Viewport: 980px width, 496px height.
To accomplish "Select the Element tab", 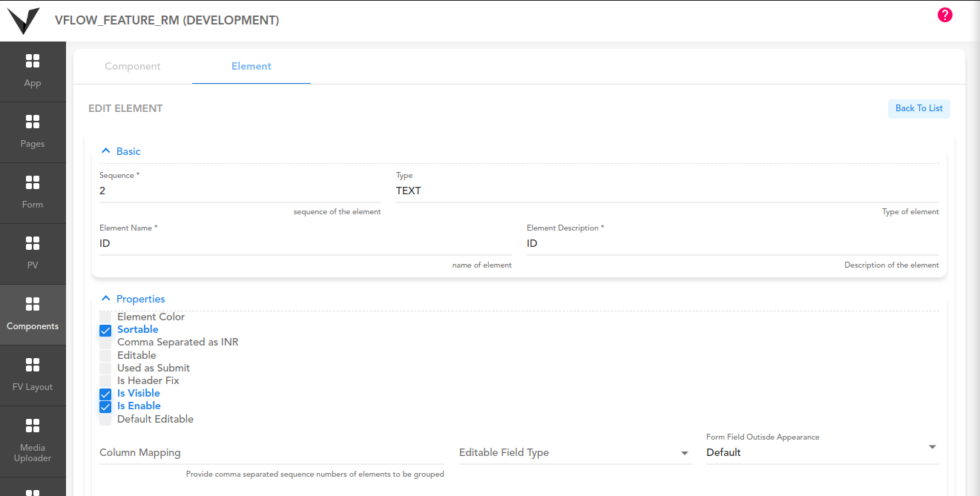I will point(251,66).
